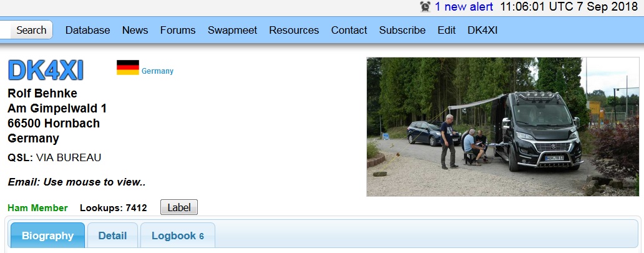Screen dimensions: 644x253
Task: Open the Resources menu
Action: coord(294,31)
